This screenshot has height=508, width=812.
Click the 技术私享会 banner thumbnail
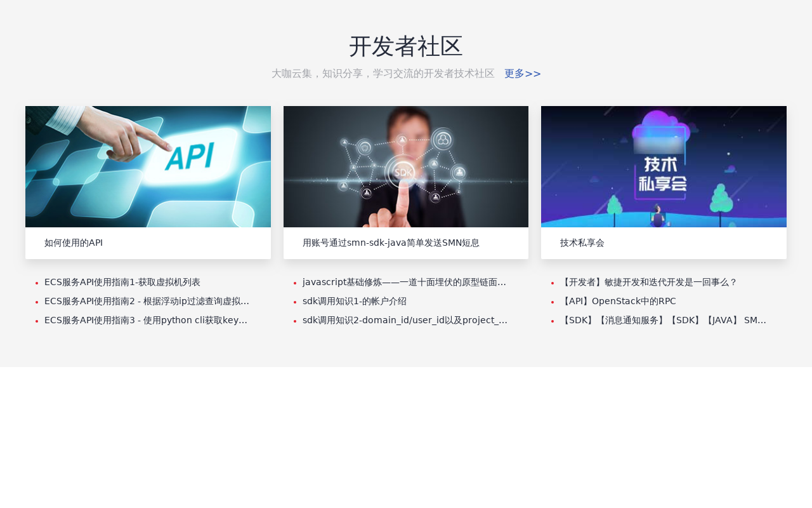pyautogui.click(x=664, y=166)
